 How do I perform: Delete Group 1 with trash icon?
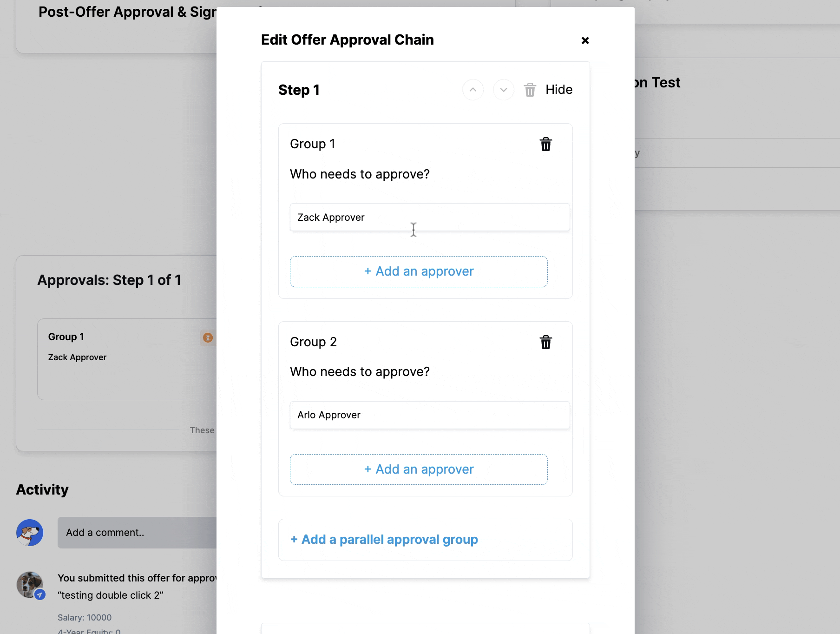pyautogui.click(x=546, y=145)
